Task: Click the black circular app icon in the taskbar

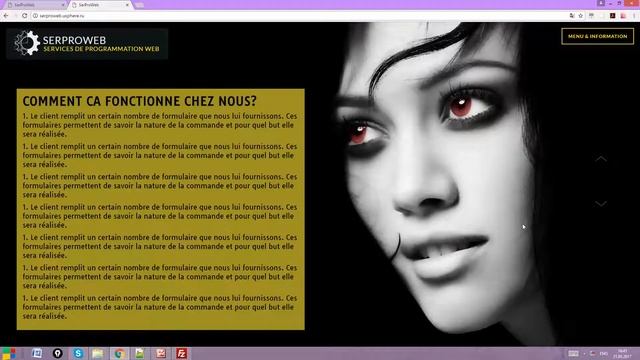Action: pos(58,353)
